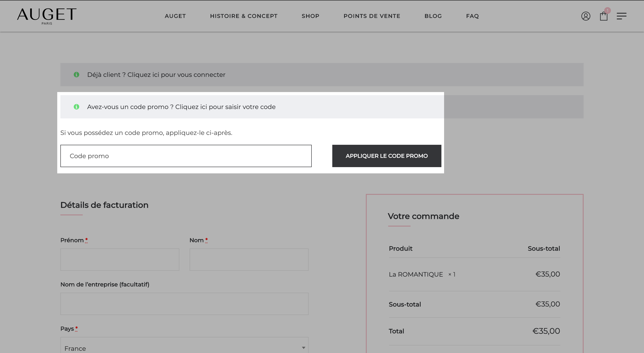Navigate to POINTS DE VENTE
The width and height of the screenshot is (644, 353).
click(372, 16)
